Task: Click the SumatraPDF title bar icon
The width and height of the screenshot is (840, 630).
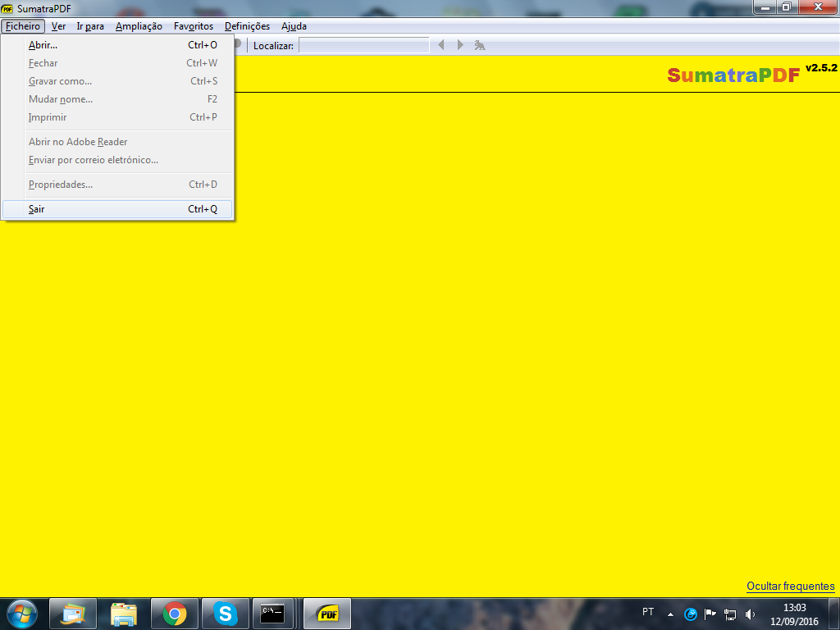Action: click(x=7, y=8)
